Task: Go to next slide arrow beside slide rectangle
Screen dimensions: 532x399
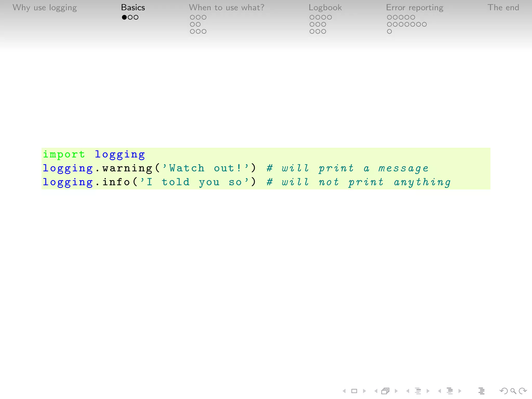Action: [x=364, y=391]
